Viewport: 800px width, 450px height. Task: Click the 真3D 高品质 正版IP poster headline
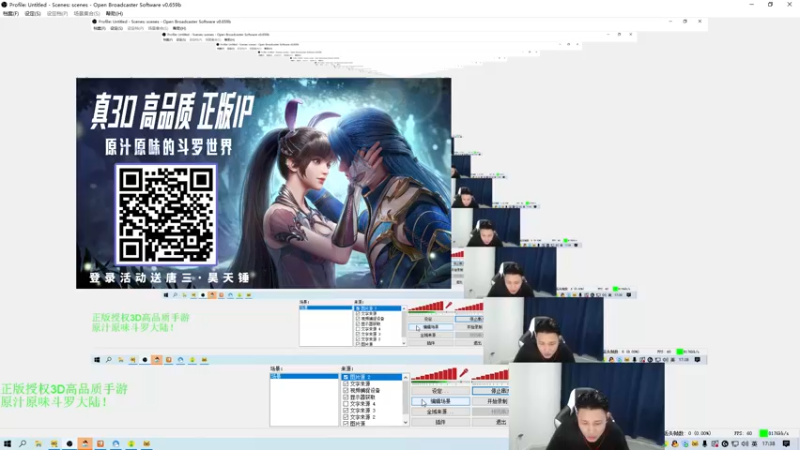pos(172,111)
